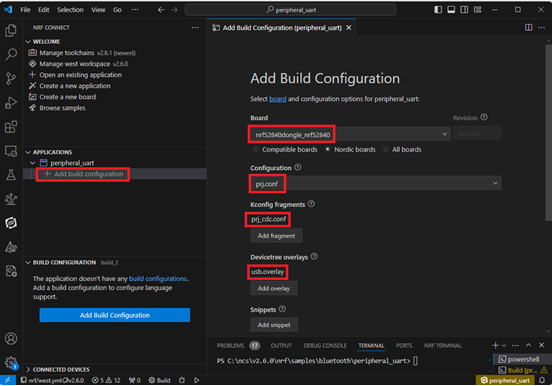The width and height of the screenshot is (552, 386).
Task: Maximize the panel with the up chevron
Action: point(528,345)
